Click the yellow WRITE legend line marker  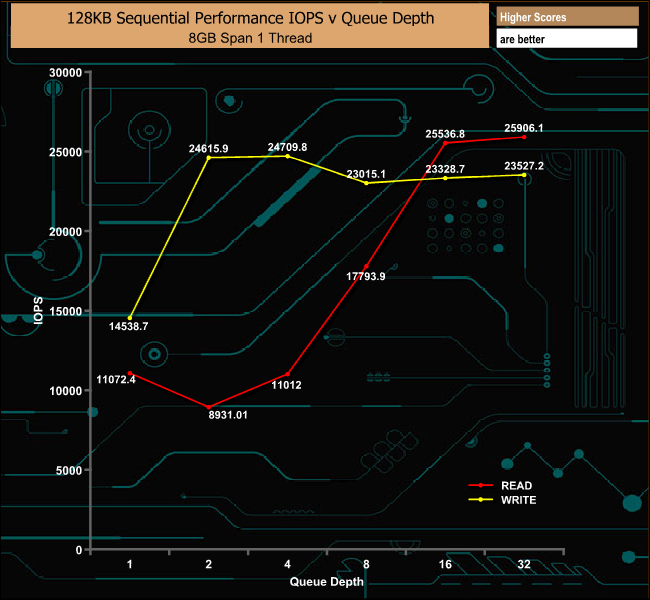[x=481, y=500]
